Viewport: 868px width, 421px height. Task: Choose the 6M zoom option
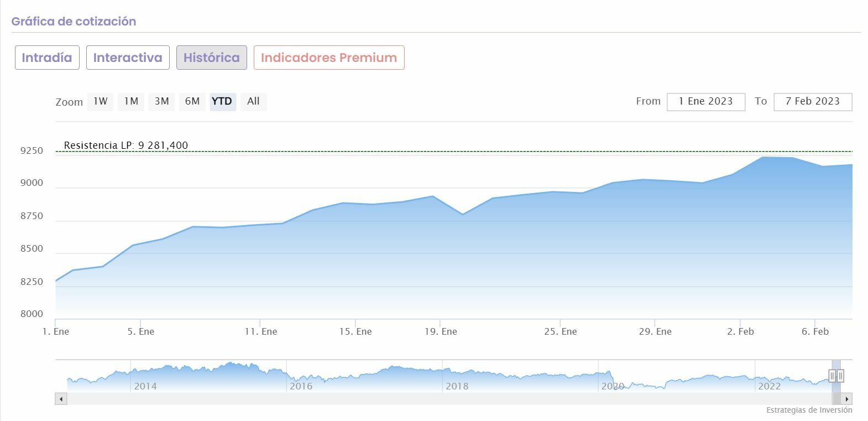point(192,101)
